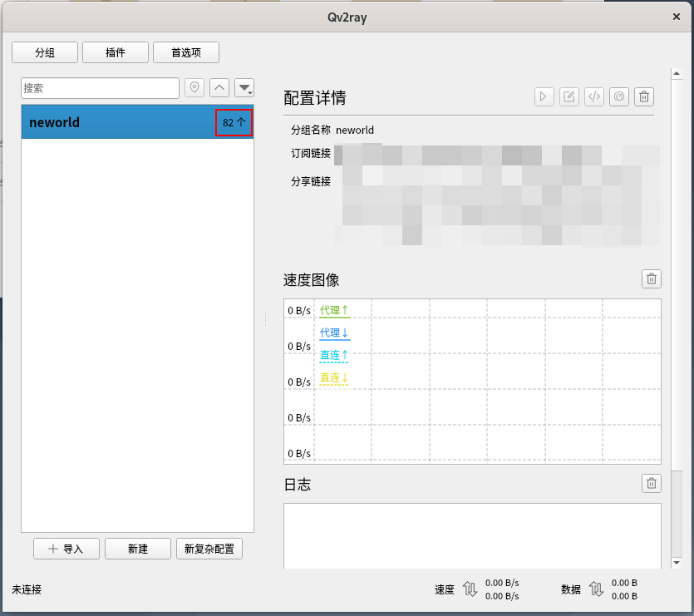Click the 导入 (Import) button
This screenshot has width=694, height=616.
66,549
